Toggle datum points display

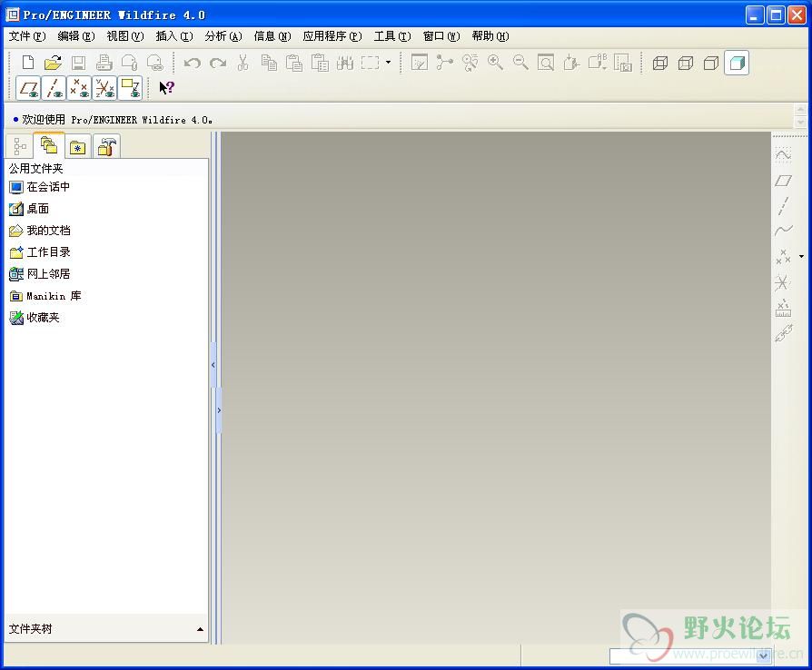coord(79,88)
